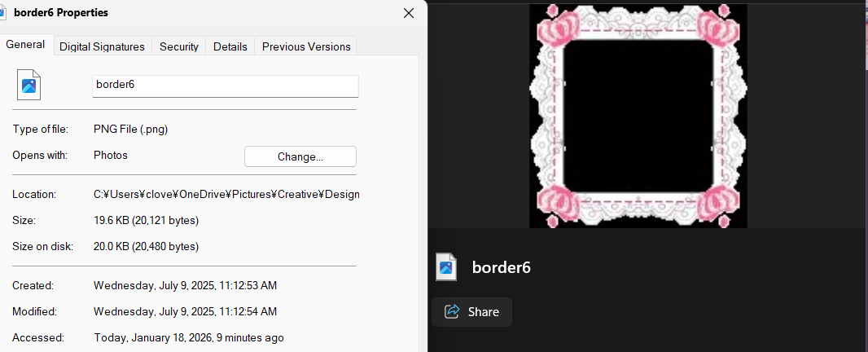
Task: Click the 'Size on disk:' label
Action: click(42, 246)
